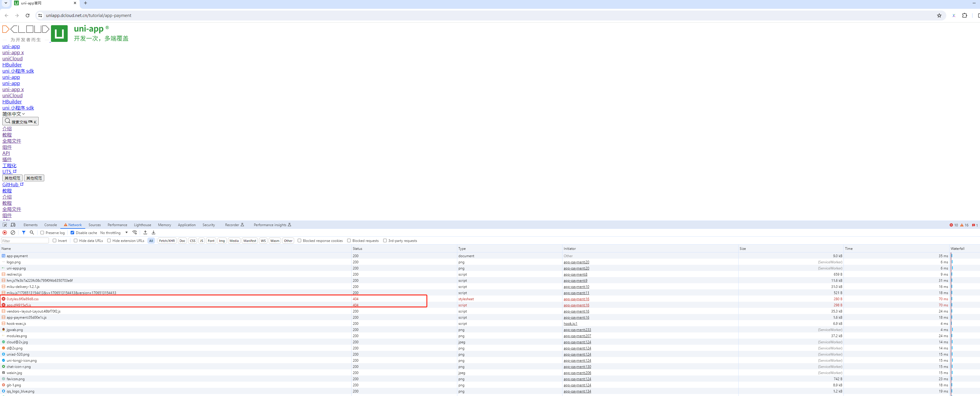This screenshot has height=396, width=980.
Task: Open the Lighthouse tab
Action: [x=143, y=225]
